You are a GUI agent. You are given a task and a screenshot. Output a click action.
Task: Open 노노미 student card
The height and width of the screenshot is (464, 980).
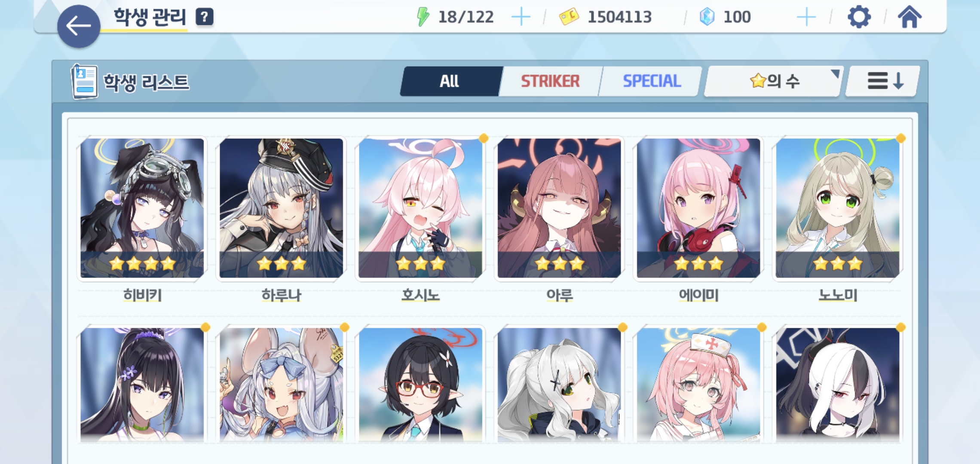[837, 208]
